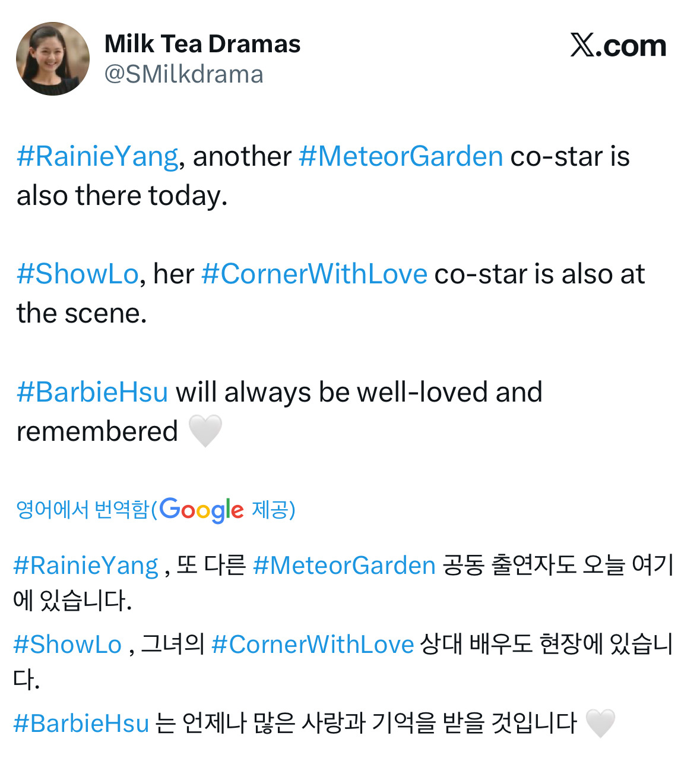700x764 pixels.
Task: Click #CornerWithLove hashtag before "상대 배우도"
Action: click(312, 644)
